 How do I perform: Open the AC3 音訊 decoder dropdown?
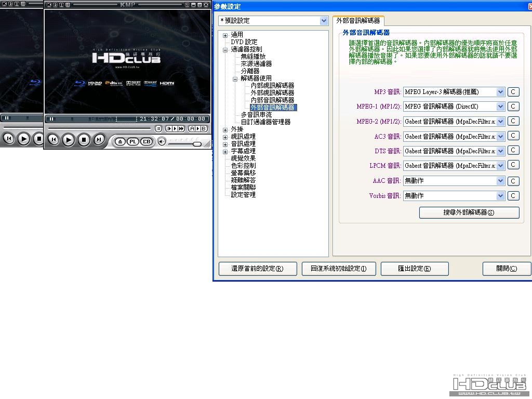(500, 137)
